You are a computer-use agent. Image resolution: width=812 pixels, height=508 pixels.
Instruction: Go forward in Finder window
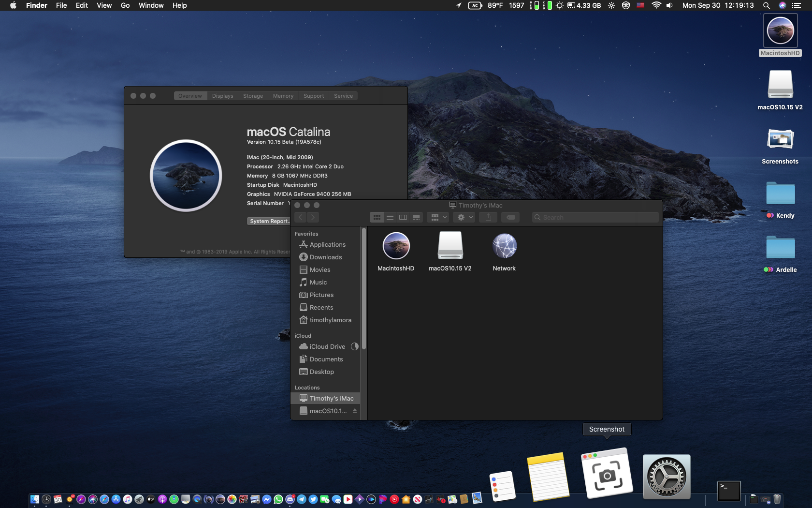(313, 217)
